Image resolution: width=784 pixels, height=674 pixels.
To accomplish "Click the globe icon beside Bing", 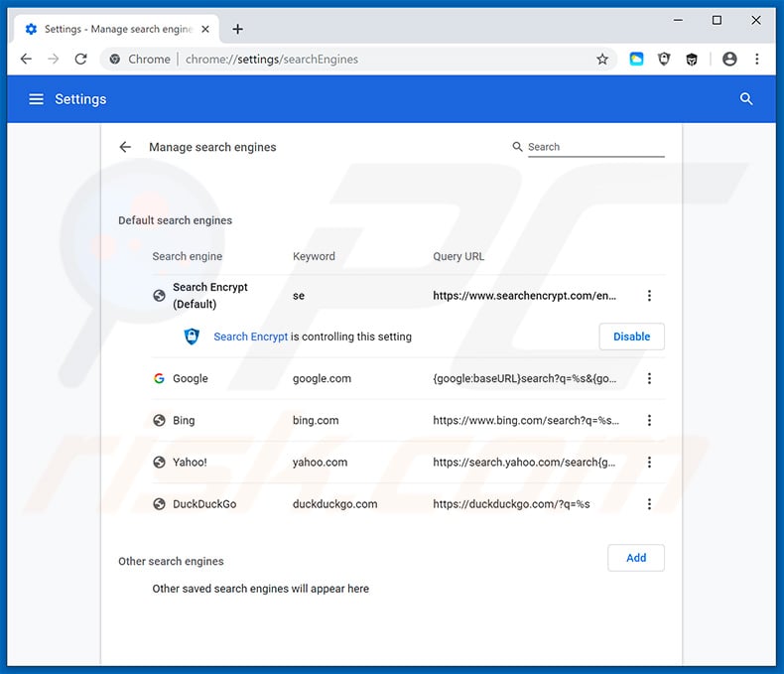I will [159, 421].
